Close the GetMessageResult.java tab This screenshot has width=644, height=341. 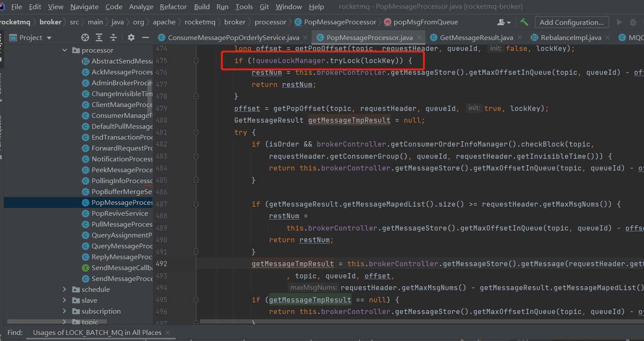click(x=521, y=38)
